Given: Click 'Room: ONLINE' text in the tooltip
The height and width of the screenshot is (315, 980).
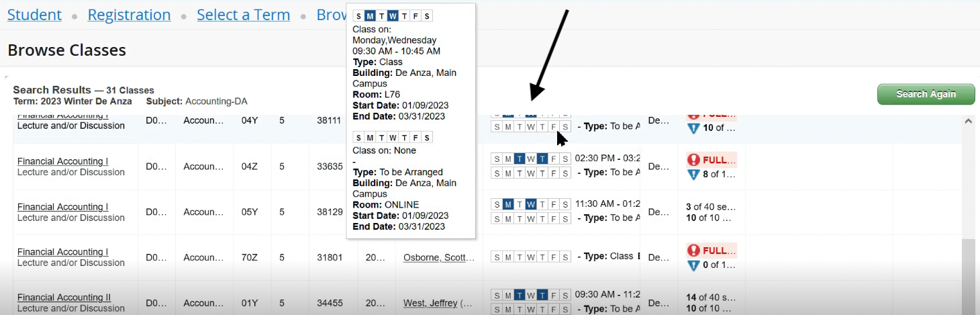Looking at the screenshot, I should 385,205.
